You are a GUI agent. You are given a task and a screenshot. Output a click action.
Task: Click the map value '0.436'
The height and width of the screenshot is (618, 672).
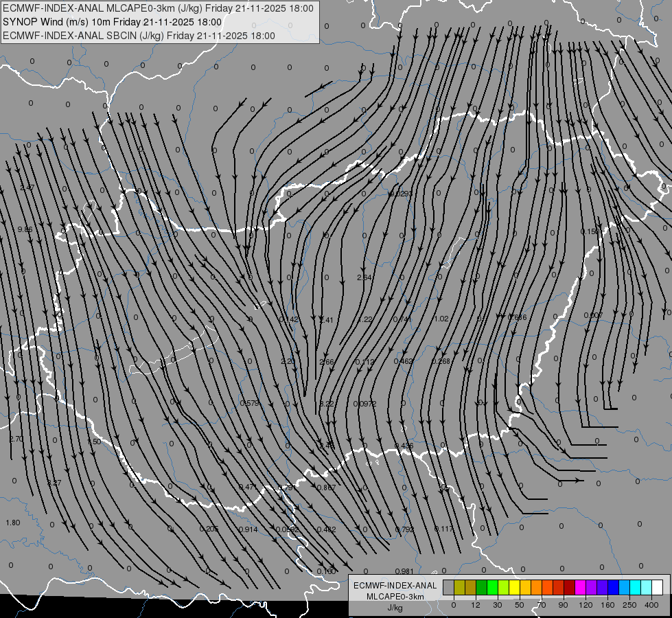pyautogui.click(x=404, y=446)
